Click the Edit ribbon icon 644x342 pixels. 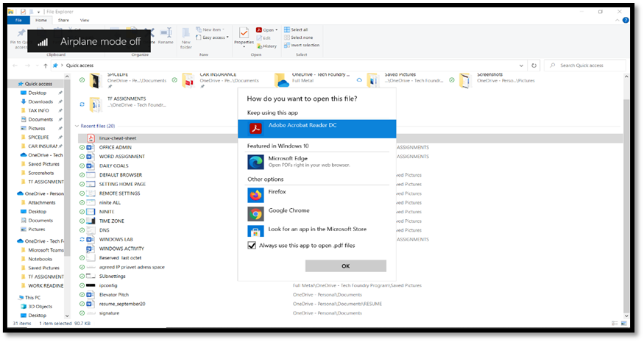(259, 38)
